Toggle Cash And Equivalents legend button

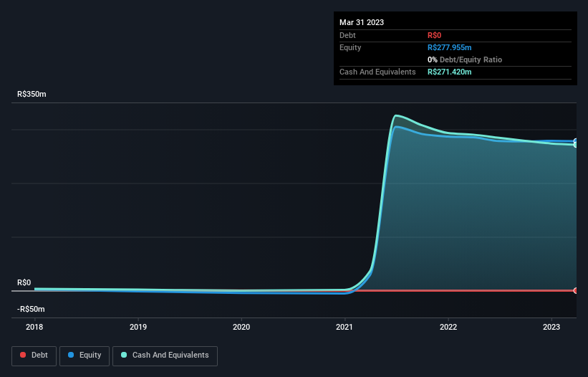coord(165,355)
